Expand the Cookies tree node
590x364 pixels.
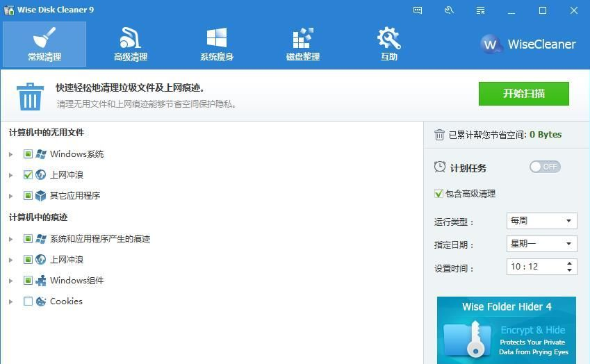[11, 301]
